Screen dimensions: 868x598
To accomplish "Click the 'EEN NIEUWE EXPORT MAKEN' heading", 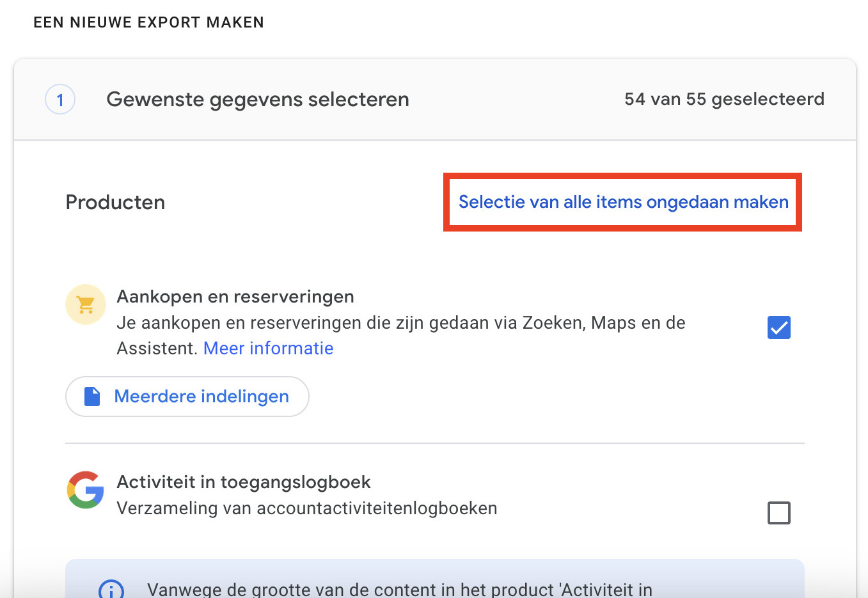I will pyautogui.click(x=148, y=22).
